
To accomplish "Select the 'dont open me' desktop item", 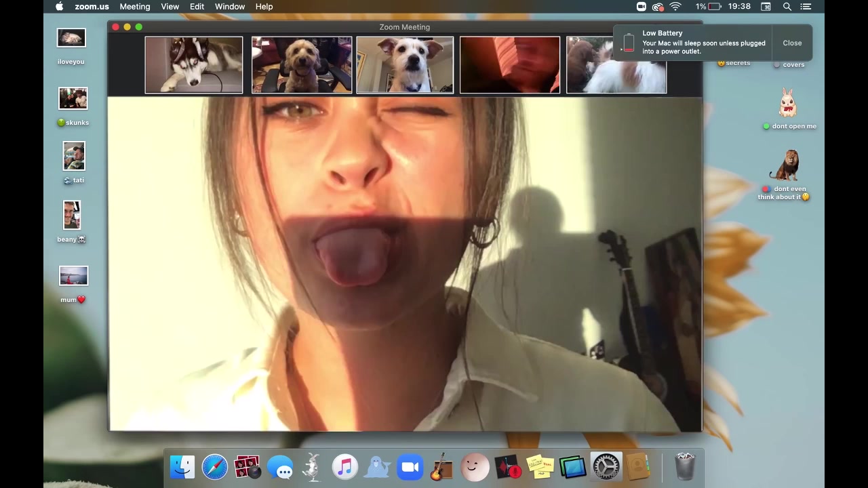I will [x=789, y=108].
